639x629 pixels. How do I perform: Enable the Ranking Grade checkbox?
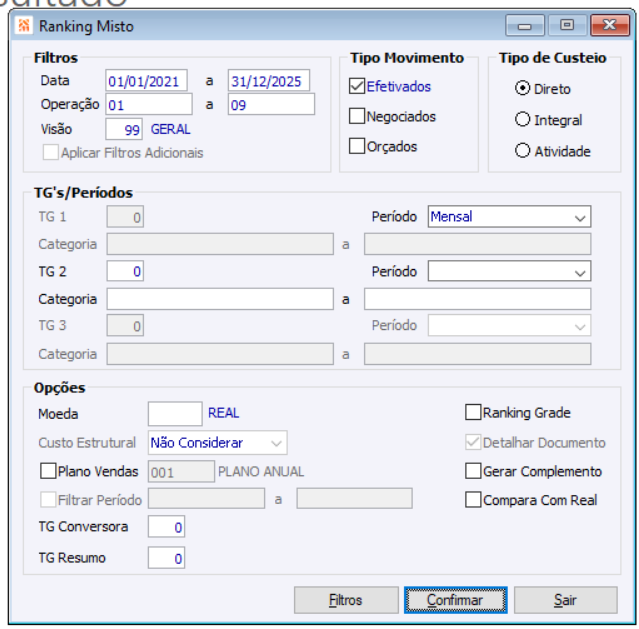(x=473, y=412)
